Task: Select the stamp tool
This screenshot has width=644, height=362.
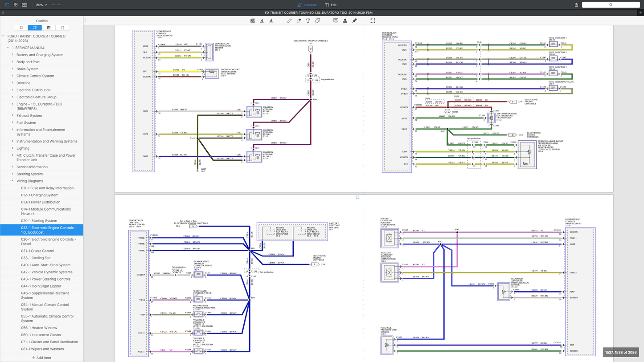Action: coord(345,21)
